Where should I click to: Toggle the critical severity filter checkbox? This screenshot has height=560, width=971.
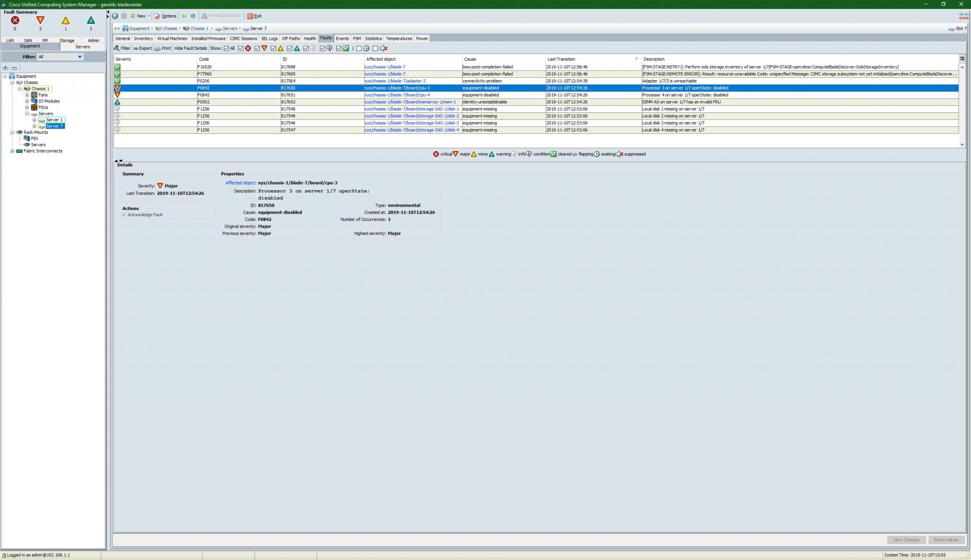[241, 48]
